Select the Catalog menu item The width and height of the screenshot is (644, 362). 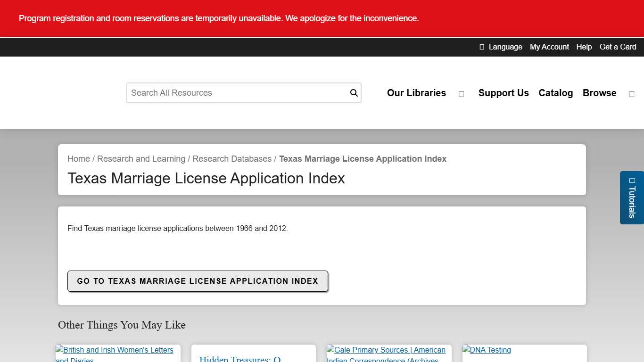point(555,93)
